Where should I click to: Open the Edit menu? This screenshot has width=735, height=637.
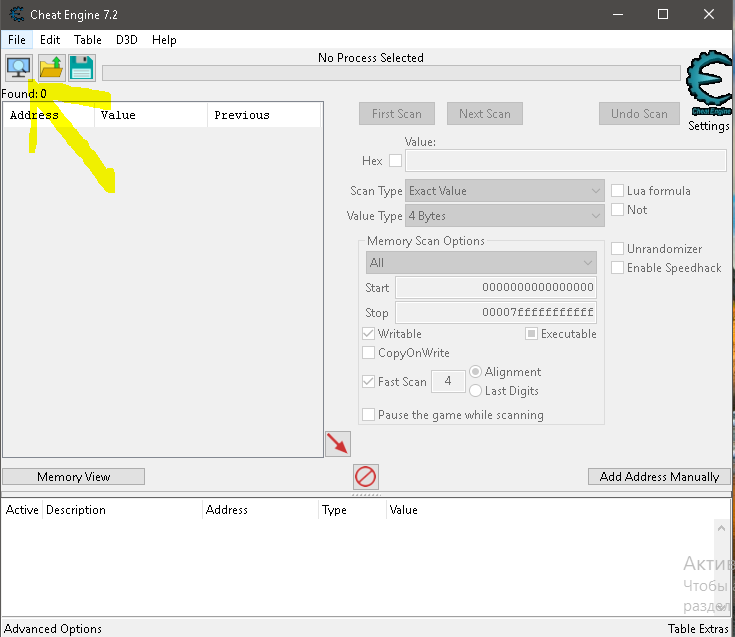click(50, 40)
